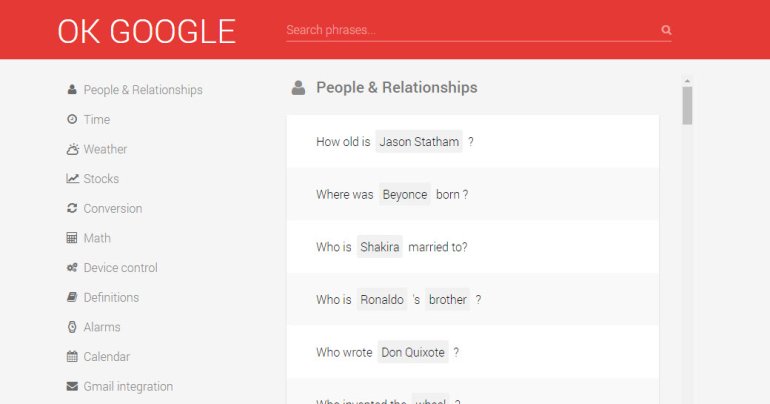Select the 'Where was' phrase text

345,194
